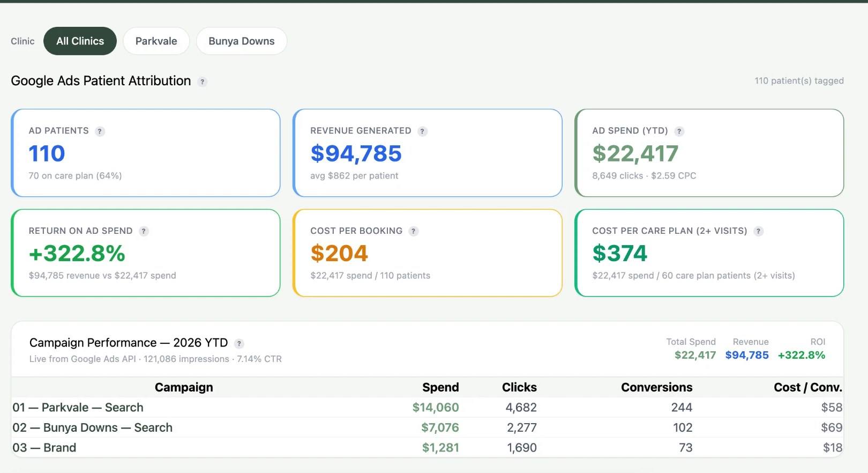Sort by the Spend column header
Screen dimensions: 868x473
coord(440,387)
